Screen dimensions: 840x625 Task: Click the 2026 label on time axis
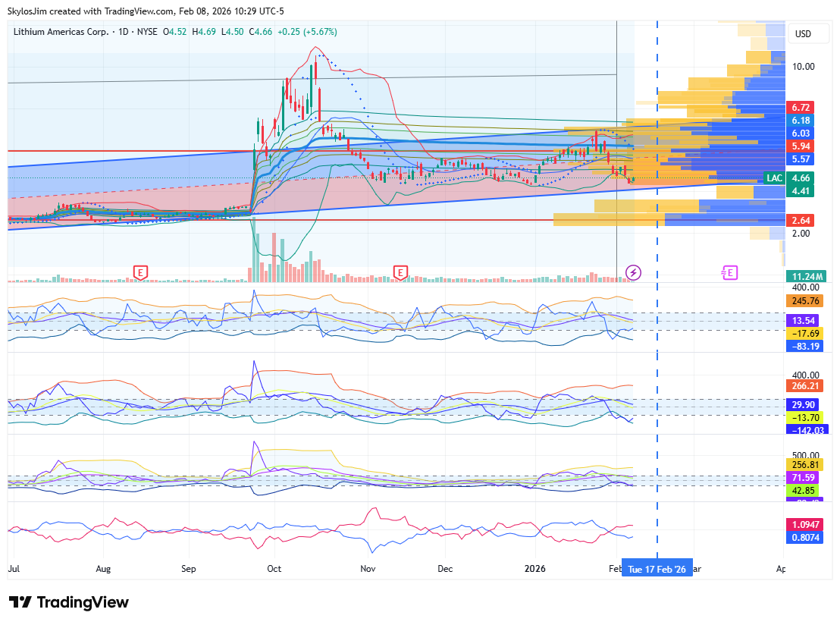click(x=535, y=568)
